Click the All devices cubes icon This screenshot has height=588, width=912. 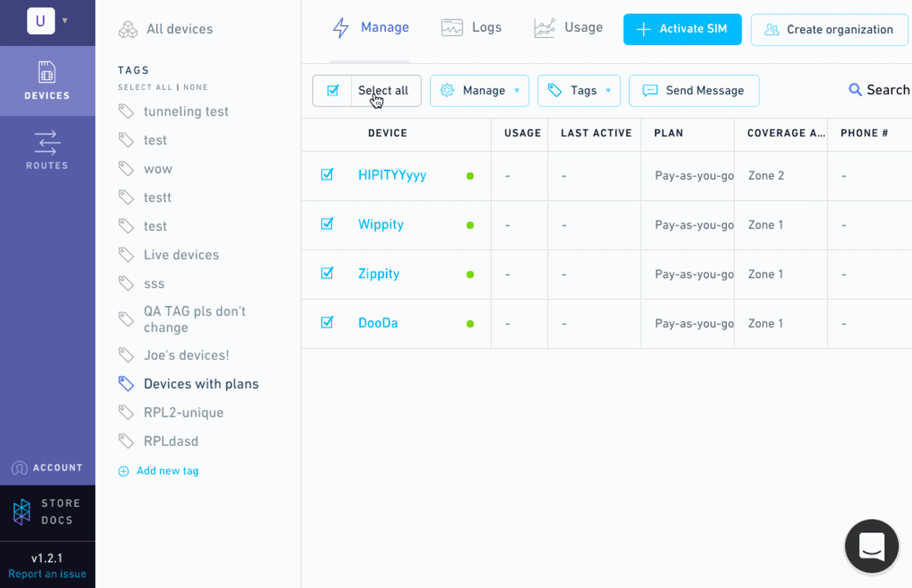click(x=128, y=29)
